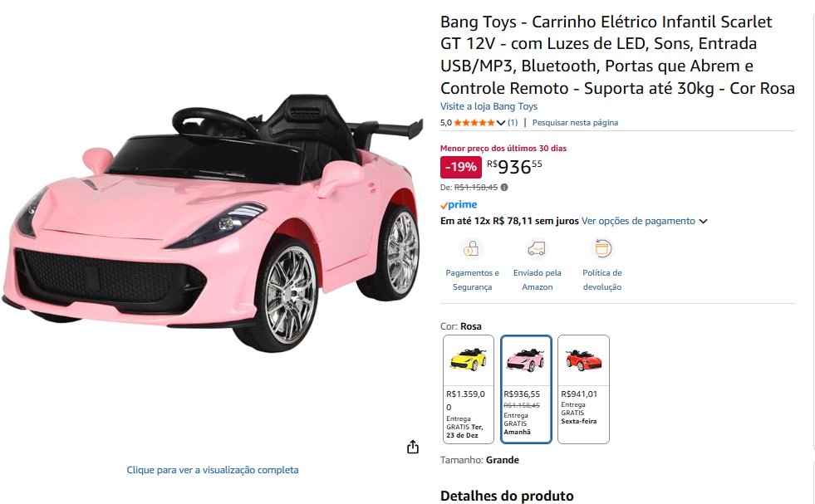Click the info icon next to R$1.158,45
Image resolution: width=815 pixels, height=504 pixels.
[x=504, y=187]
